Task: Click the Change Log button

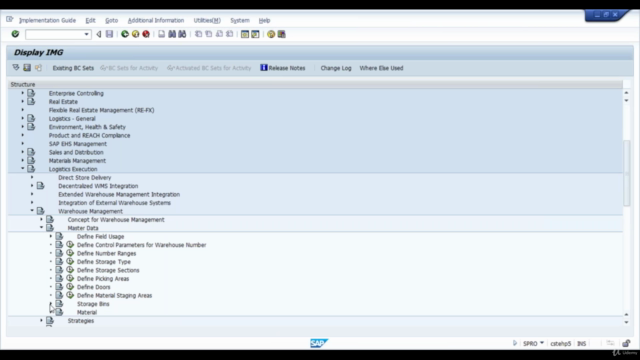Action: click(x=336, y=68)
